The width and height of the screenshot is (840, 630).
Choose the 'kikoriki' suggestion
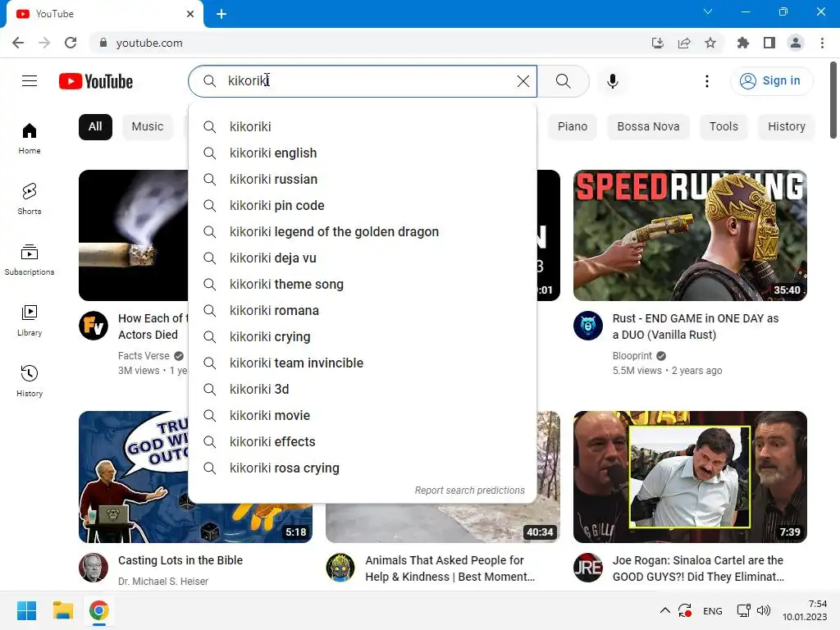[363, 126]
